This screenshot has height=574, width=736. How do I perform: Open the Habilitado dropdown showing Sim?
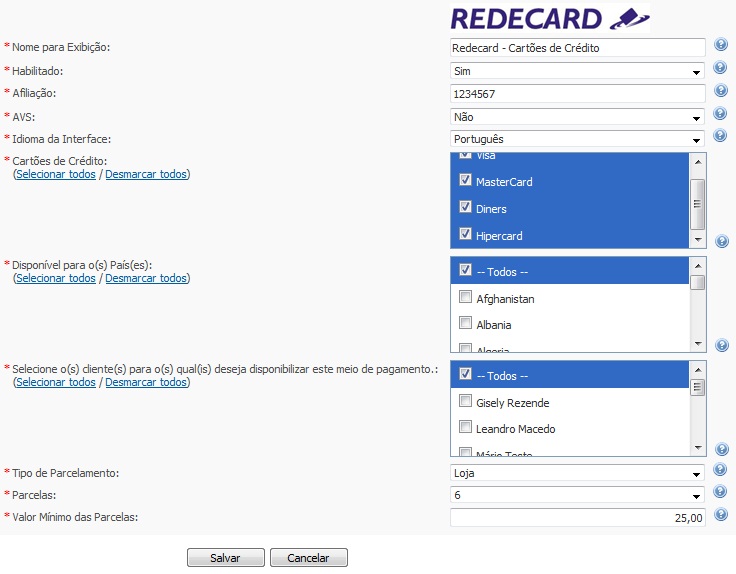click(x=577, y=71)
